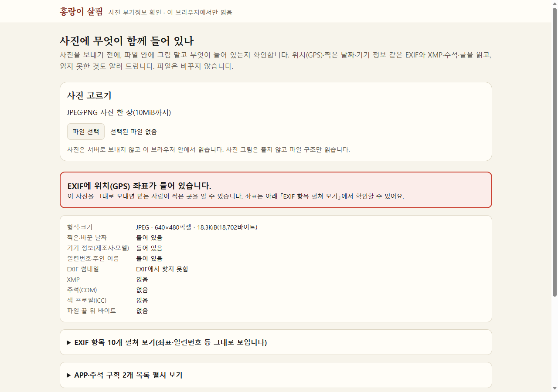Click the 'EXIF에 위치(GPS) 좌표가 들어 있습니다.' warning heading
The height and width of the screenshot is (392, 558).
(139, 186)
